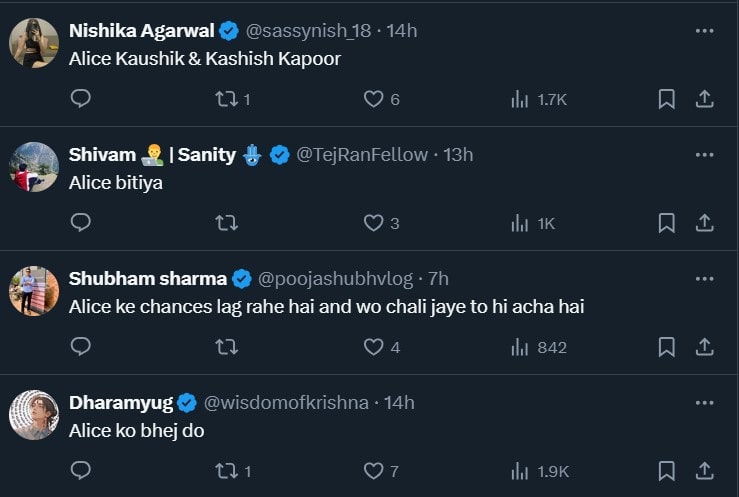
Task: Like the "Alice bitiya" tweet
Action: coord(374,223)
